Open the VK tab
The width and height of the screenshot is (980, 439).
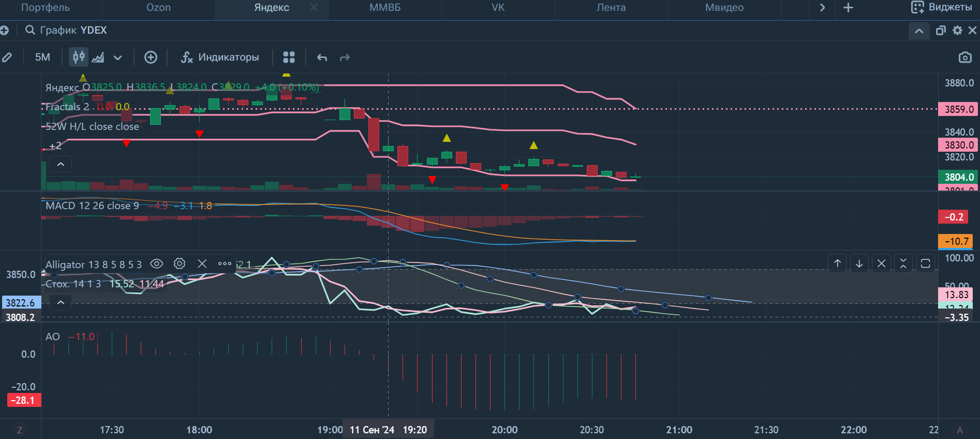(x=498, y=8)
